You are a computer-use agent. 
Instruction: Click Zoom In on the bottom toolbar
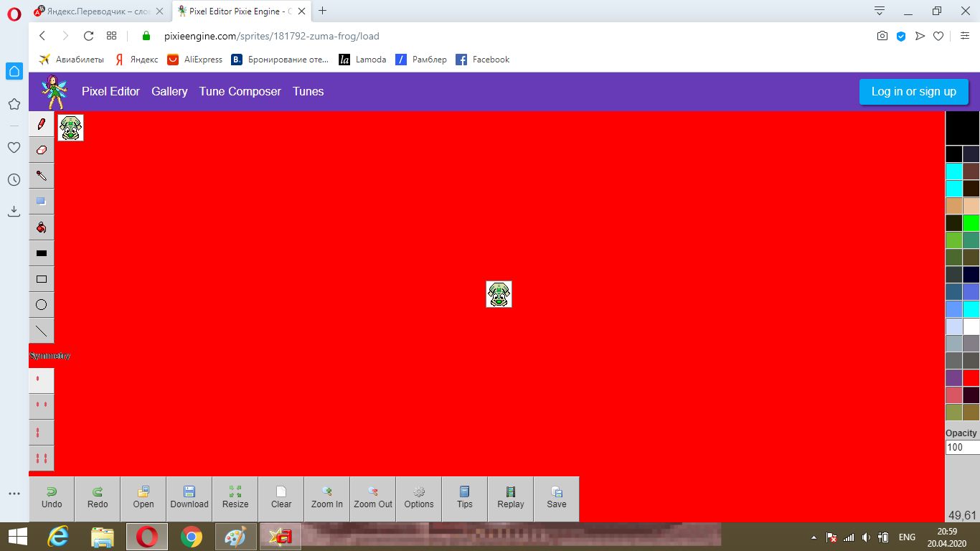(327, 499)
